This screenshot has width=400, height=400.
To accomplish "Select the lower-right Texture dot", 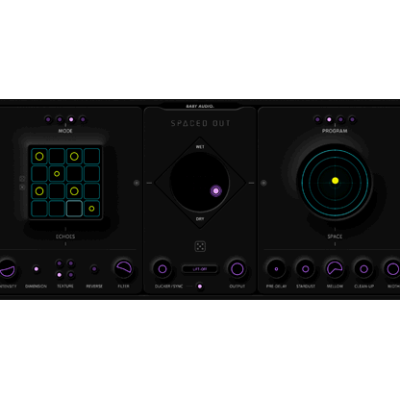I will click(x=71, y=275).
